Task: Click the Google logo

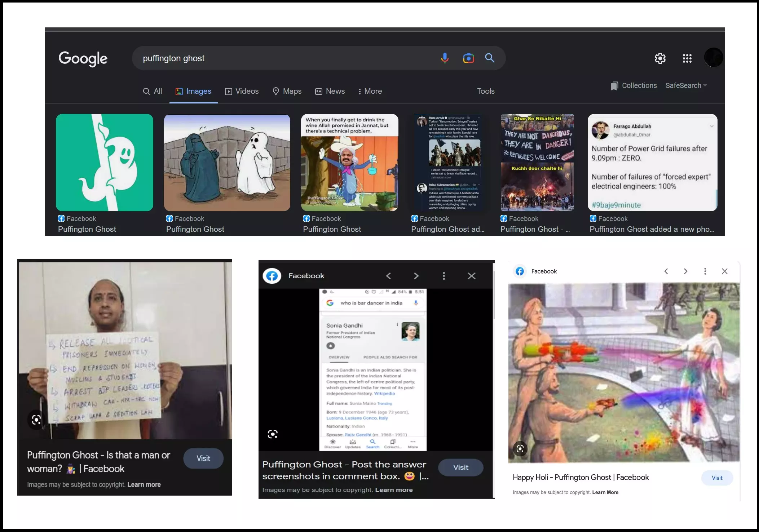Action: (83, 58)
